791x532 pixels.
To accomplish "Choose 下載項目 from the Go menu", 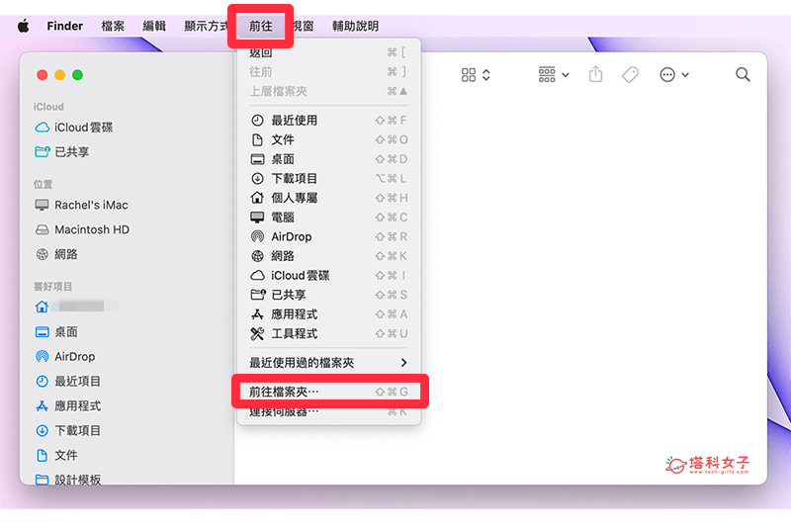I will [x=328, y=179].
